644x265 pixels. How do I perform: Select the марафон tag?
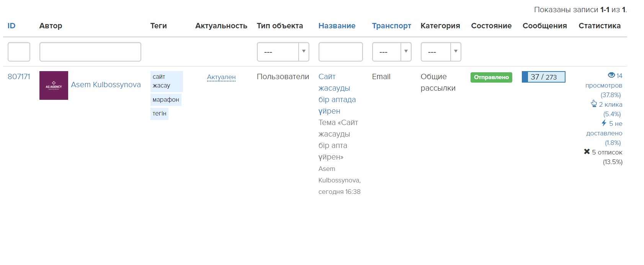click(x=165, y=100)
